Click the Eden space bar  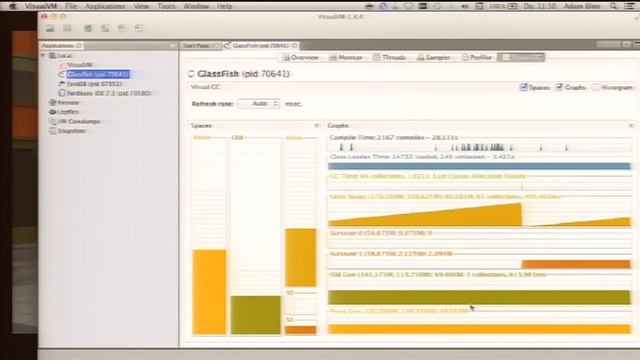(x=300, y=258)
